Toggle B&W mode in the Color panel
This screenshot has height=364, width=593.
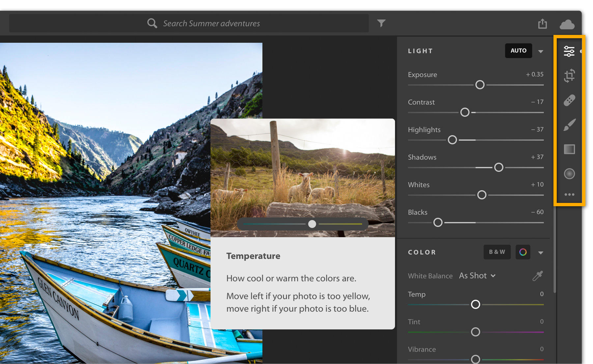coord(497,252)
